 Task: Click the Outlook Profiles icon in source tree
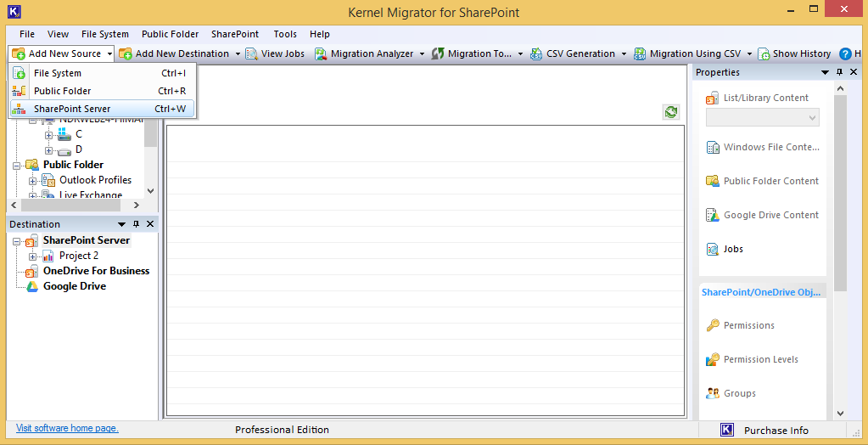[48, 180]
